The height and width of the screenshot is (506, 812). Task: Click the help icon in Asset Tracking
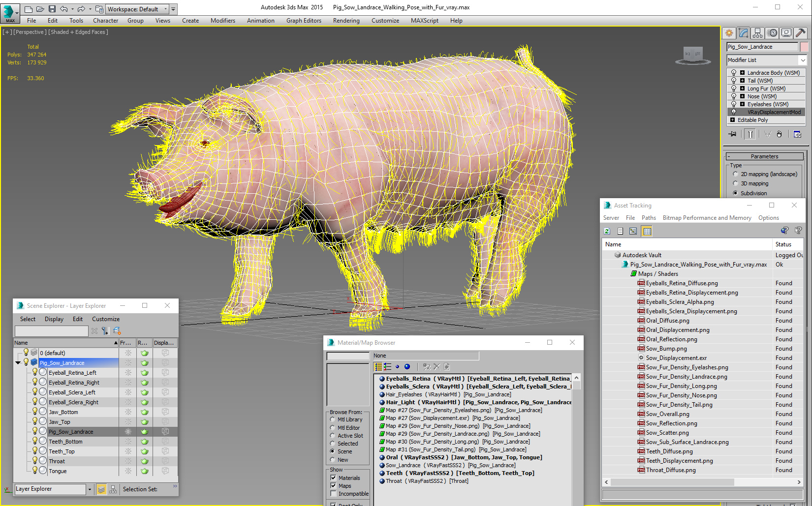[798, 230]
